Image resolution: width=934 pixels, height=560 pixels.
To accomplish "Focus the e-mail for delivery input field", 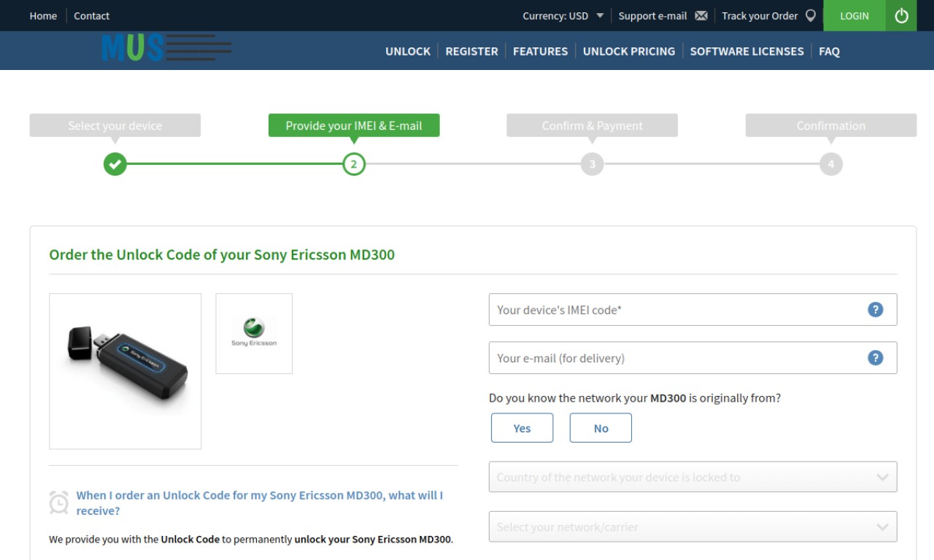I will coord(692,358).
